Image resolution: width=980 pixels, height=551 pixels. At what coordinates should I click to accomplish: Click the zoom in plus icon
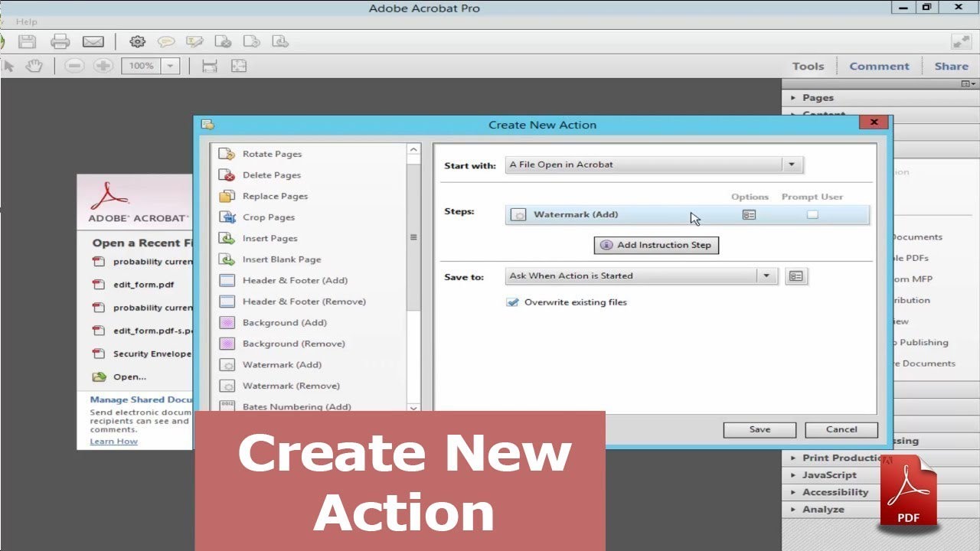pos(103,66)
